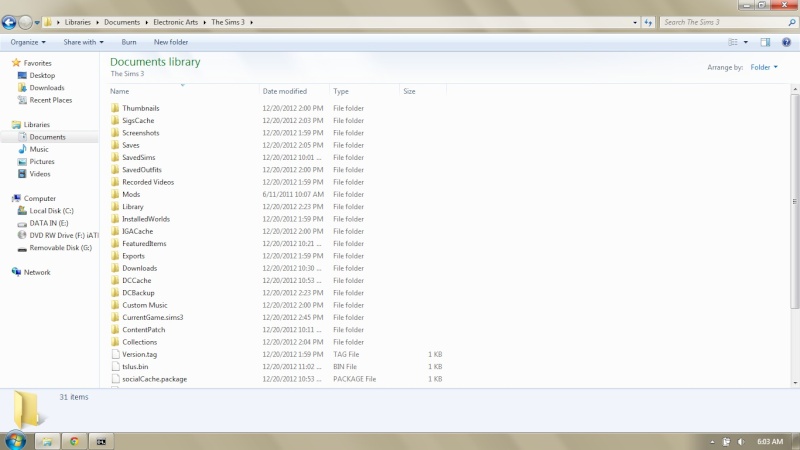Viewport: 800px width, 450px height.
Task: Select the Downloads folder in file list
Action: coord(139,268)
